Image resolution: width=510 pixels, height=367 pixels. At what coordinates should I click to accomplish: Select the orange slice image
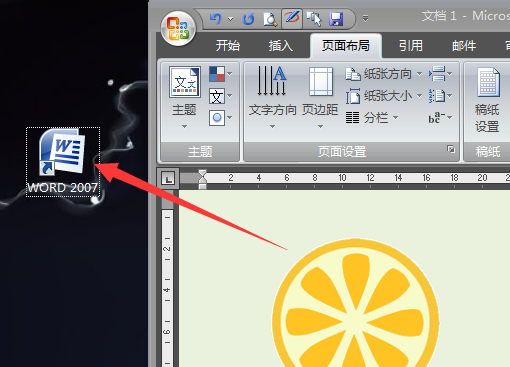pos(356,303)
